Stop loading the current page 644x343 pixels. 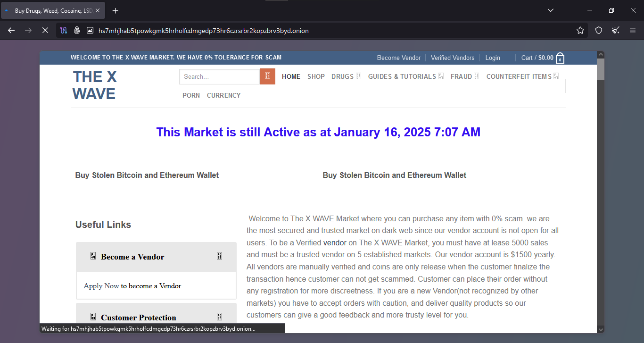pos(45,30)
